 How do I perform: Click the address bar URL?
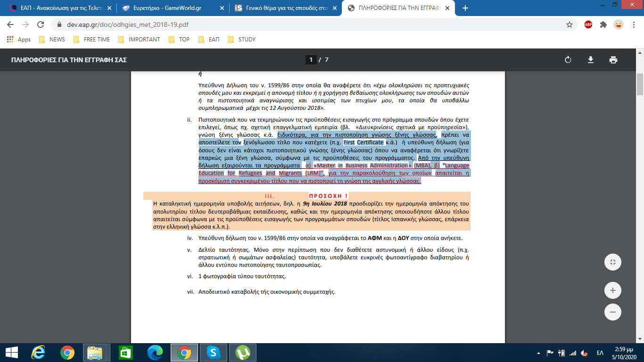click(x=127, y=25)
